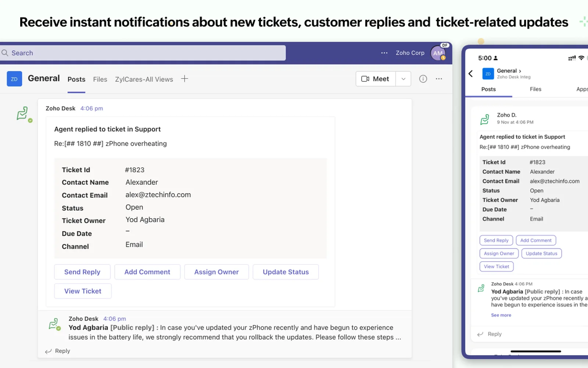Expand See more in the mobile message
This screenshot has width=588, height=368.
(501, 315)
